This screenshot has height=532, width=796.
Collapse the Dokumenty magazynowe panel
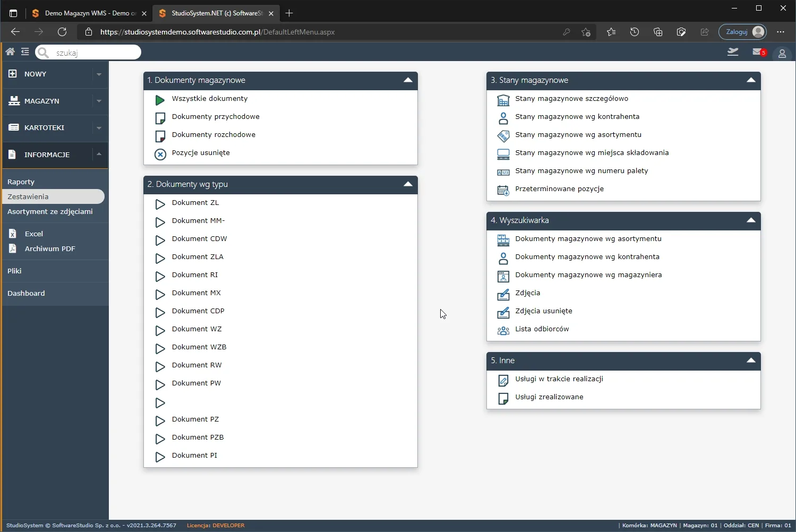coord(408,80)
